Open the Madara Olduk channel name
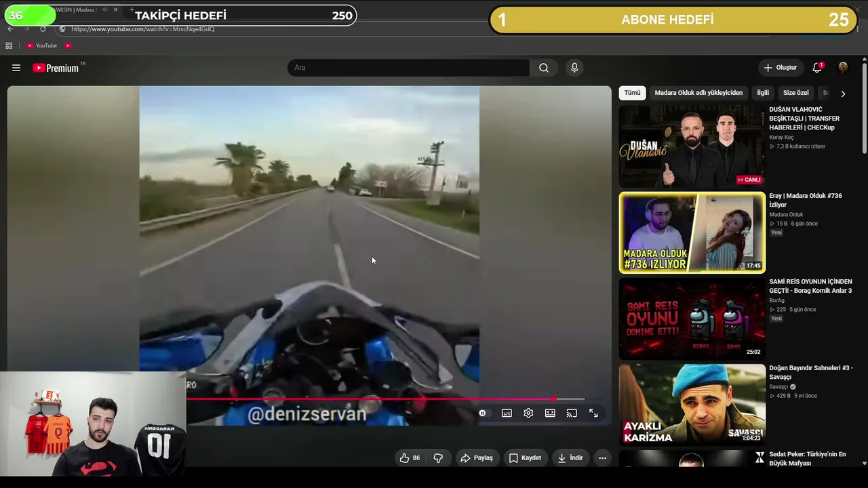868x488 pixels. coord(786,215)
